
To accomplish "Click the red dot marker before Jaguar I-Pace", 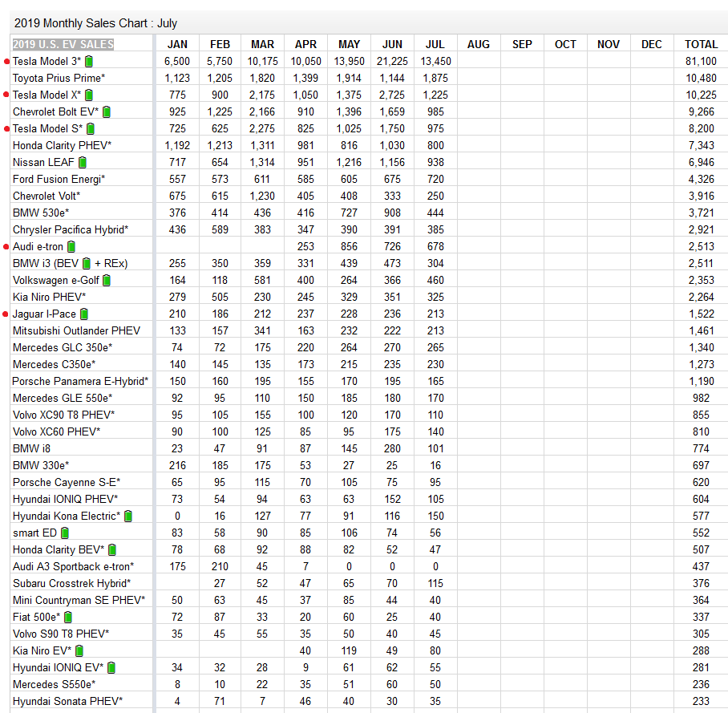I will coord(6,314).
